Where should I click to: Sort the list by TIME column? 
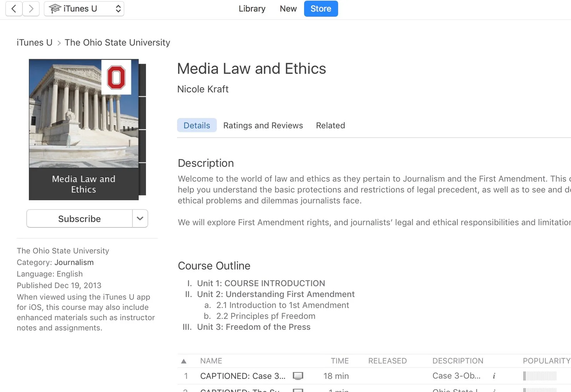(340, 361)
